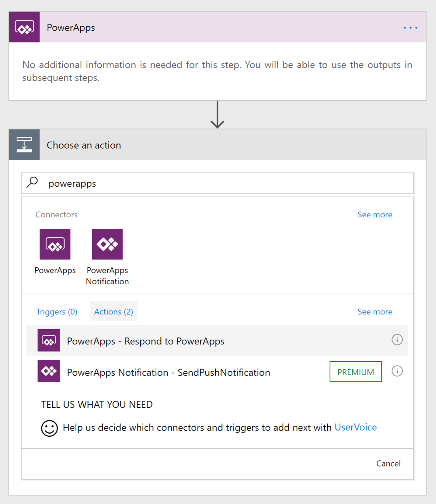Show info for Respond to PowerApps

[397, 340]
